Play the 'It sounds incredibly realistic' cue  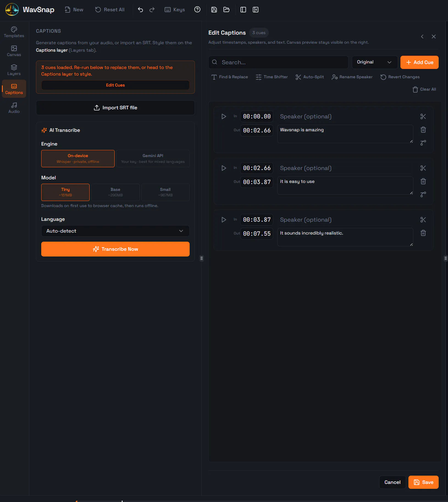(x=224, y=220)
